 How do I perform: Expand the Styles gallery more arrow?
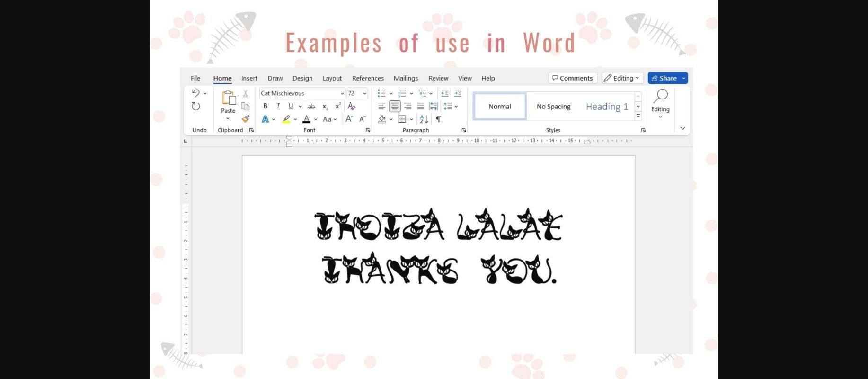pos(638,116)
